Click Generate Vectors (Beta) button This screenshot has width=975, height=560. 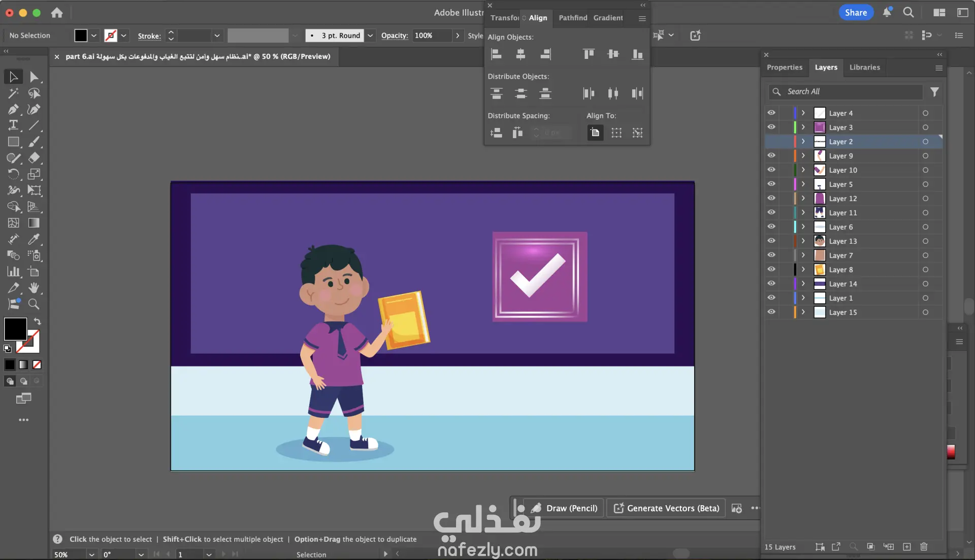(666, 508)
